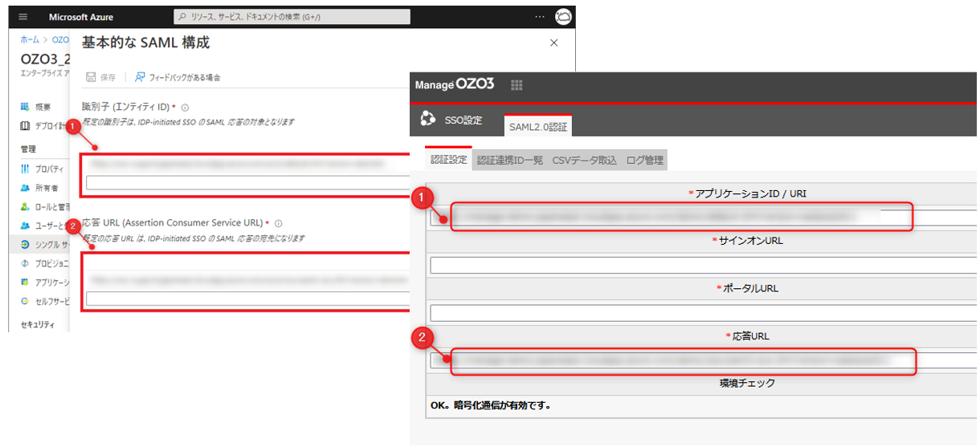This screenshot has width=980, height=447.
Task: Click the empty 識別子 entity ID input field
Action: click(247, 182)
